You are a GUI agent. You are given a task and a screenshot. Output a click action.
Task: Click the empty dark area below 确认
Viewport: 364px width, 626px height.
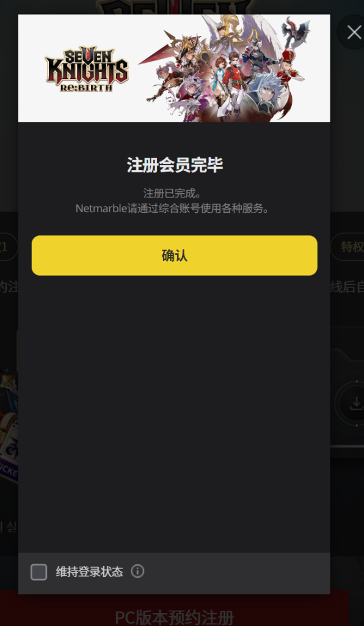tap(174, 413)
